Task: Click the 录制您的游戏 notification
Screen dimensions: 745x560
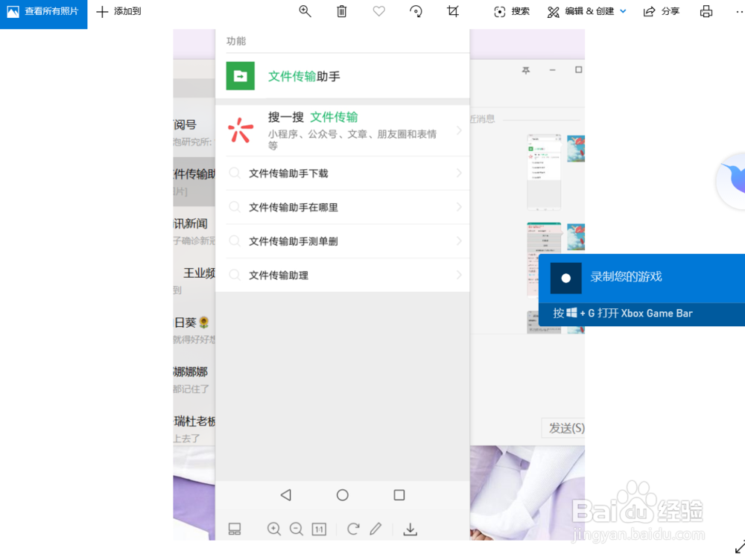Action: coord(641,279)
